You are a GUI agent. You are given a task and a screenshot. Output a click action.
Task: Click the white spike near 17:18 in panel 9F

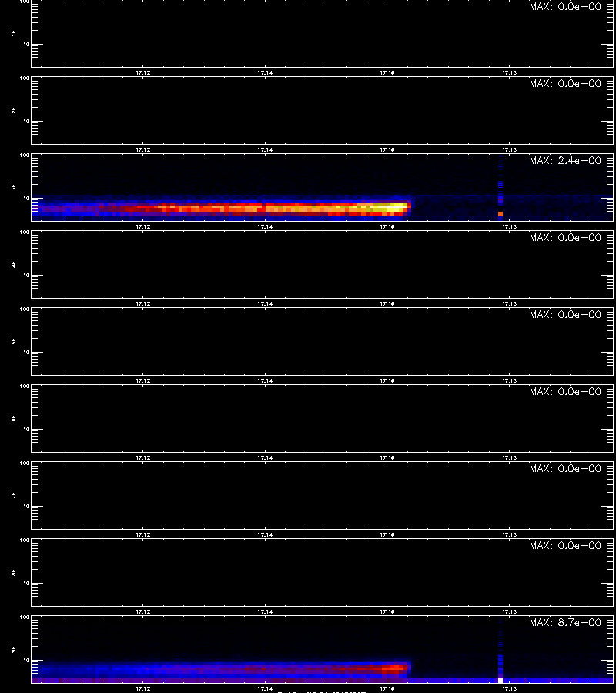[500, 680]
